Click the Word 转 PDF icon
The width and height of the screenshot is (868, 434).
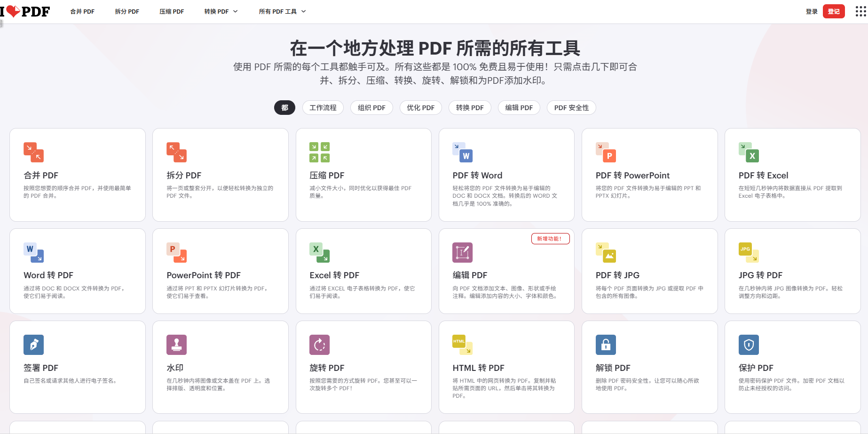coord(33,252)
